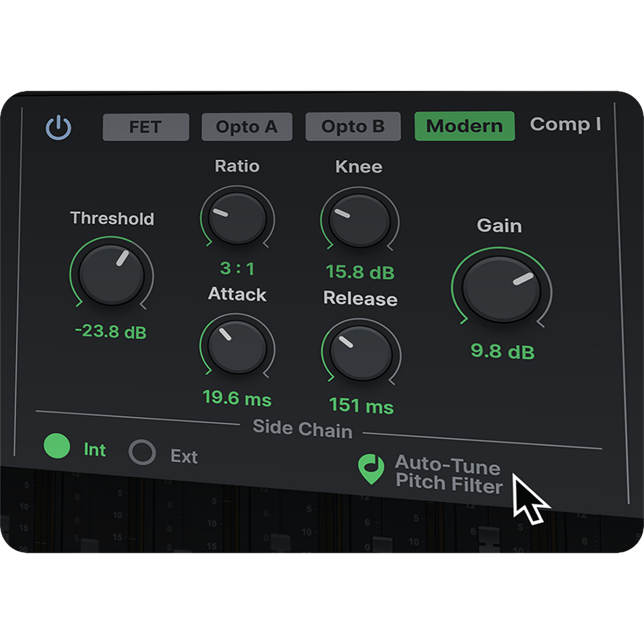This screenshot has height=644, width=644.
Task: Toggle the compressor power button
Action: 58,128
